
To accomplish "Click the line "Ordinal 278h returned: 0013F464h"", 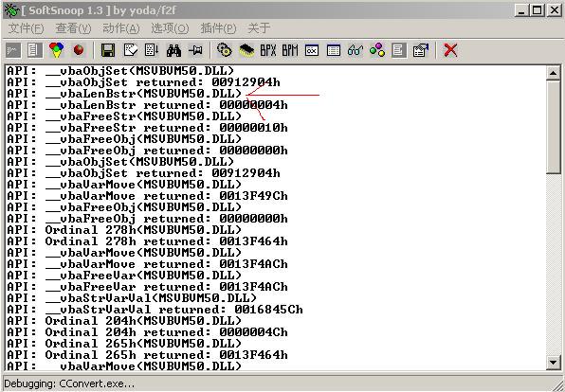I will point(147,241).
